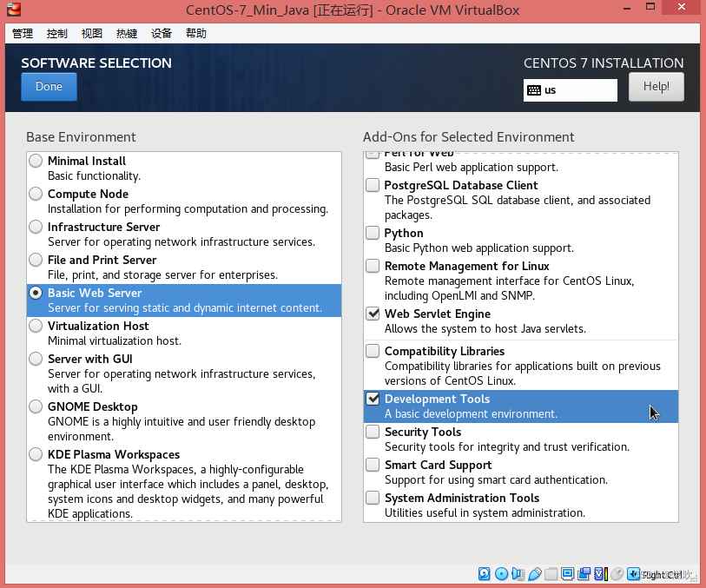Viewport: 706px width, 588px height.
Task: Click 'A basic development environment.' description
Action: (x=471, y=413)
